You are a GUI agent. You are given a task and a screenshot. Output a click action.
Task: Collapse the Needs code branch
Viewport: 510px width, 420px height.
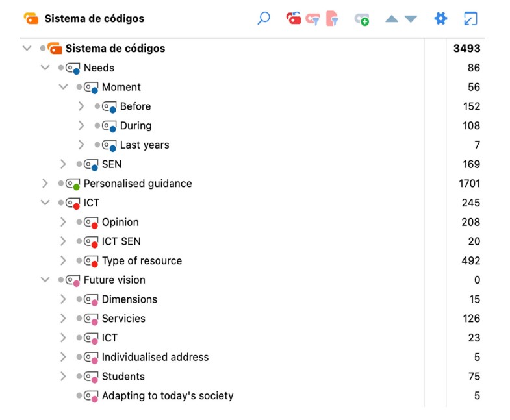click(45, 68)
